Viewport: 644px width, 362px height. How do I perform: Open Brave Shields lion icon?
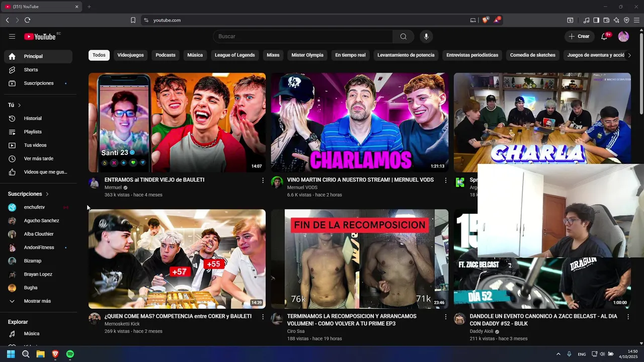click(486, 20)
